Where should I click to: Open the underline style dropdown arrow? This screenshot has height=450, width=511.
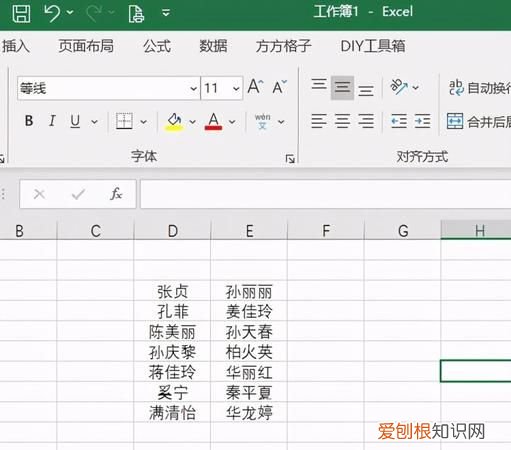click(94, 122)
